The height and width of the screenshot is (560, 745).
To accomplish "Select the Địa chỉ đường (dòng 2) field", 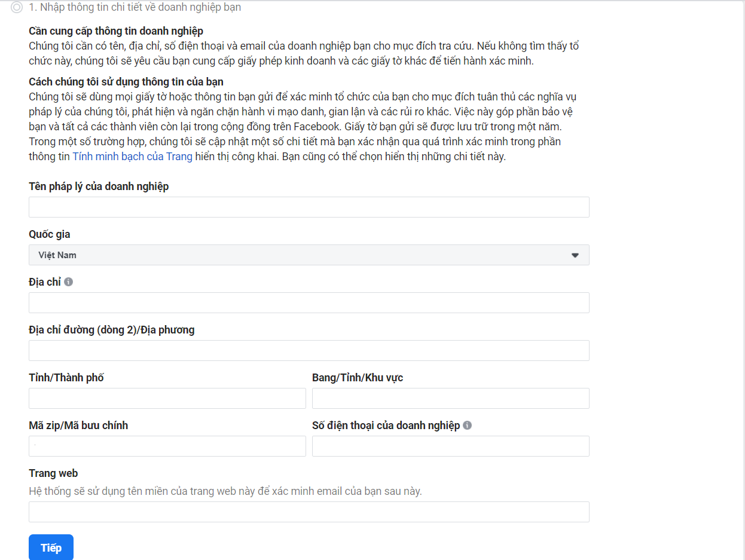I will pyautogui.click(x=309, y=351).
